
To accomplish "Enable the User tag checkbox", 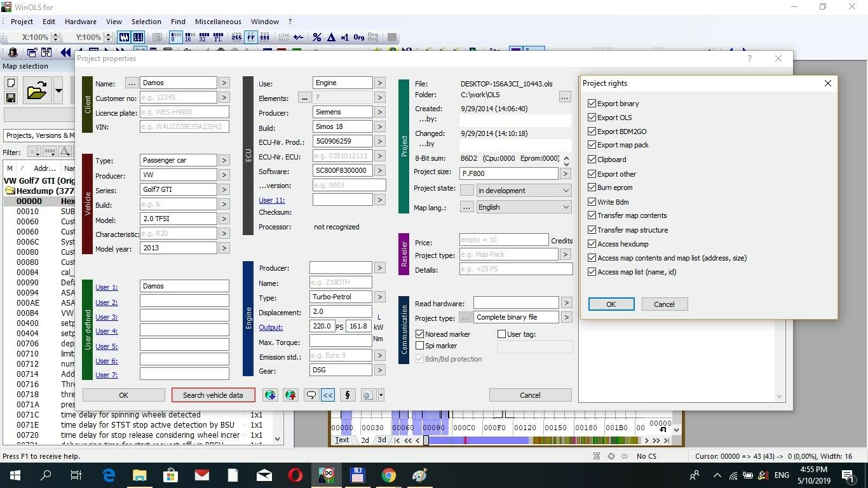I will (501, 334).
